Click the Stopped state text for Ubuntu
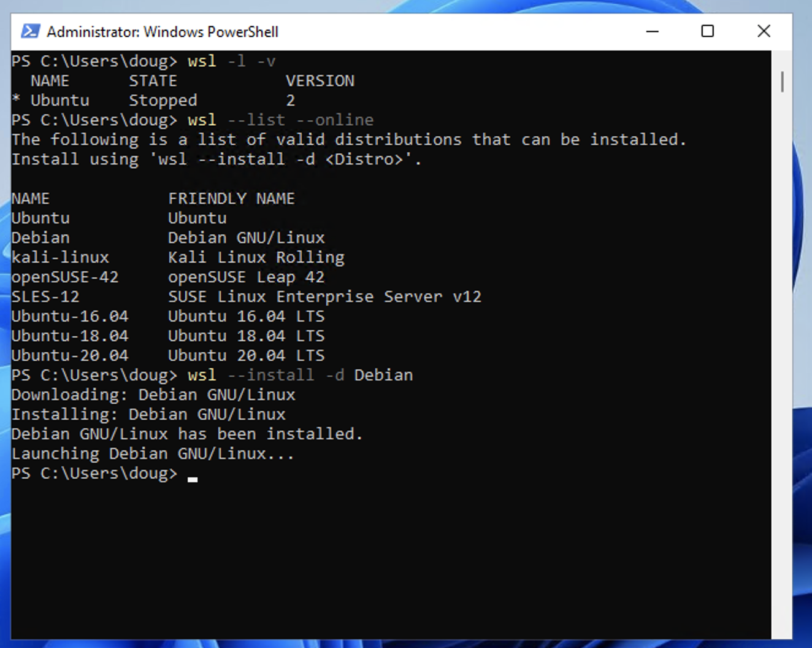The width and height of the screenshot is (812, 648). point(162,100)
